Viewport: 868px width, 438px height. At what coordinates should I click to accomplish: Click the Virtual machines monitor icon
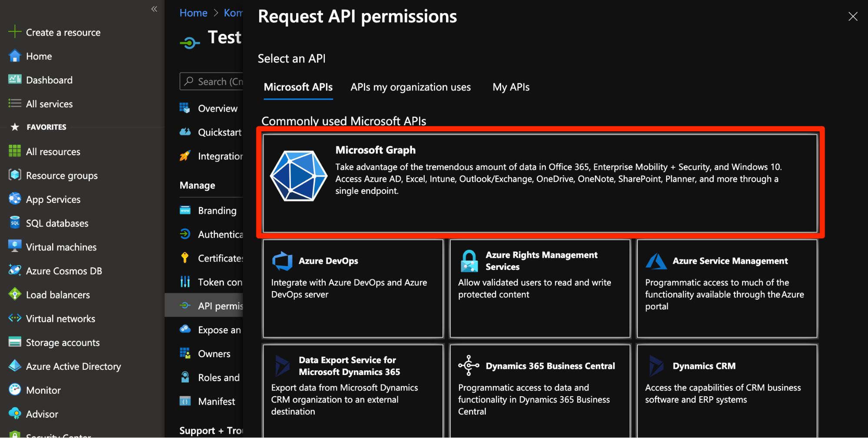15,246
